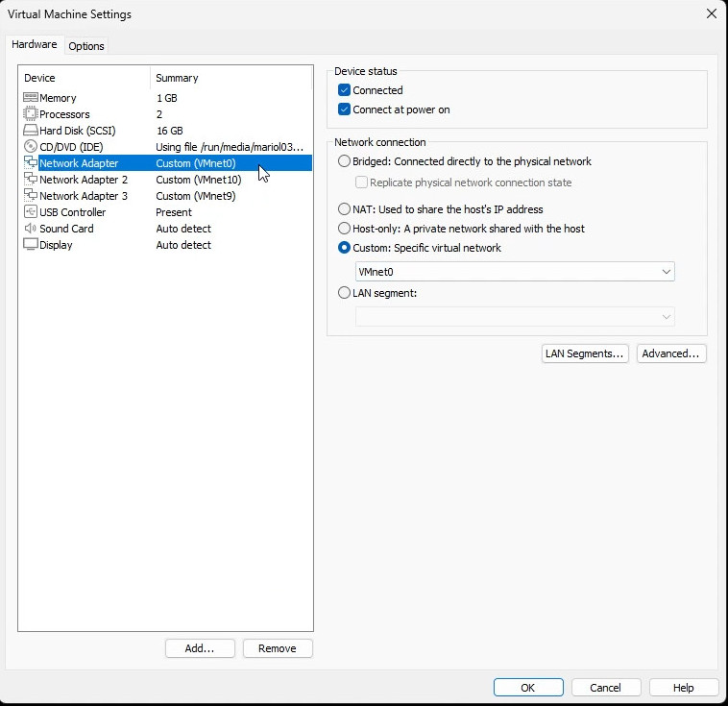This screenshot has width=728, height=706.
Task: Click the Processors chip icon
Action: point(30,114)
